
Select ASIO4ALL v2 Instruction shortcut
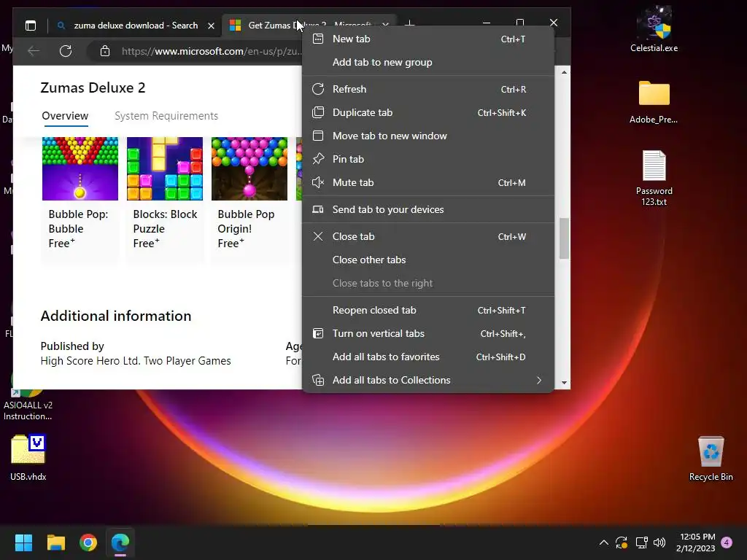28,402
